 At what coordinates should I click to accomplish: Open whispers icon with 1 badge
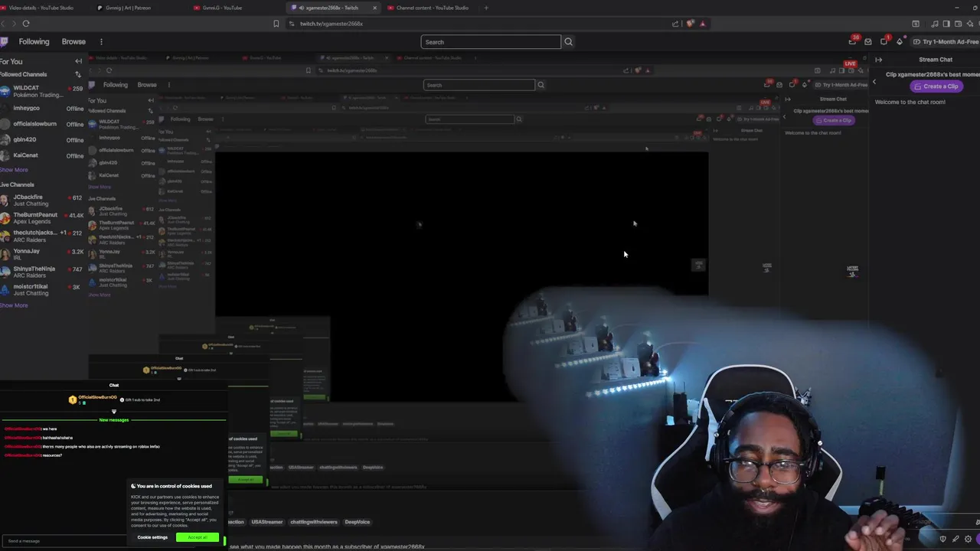pyautogui.click(x=884, y=41)
